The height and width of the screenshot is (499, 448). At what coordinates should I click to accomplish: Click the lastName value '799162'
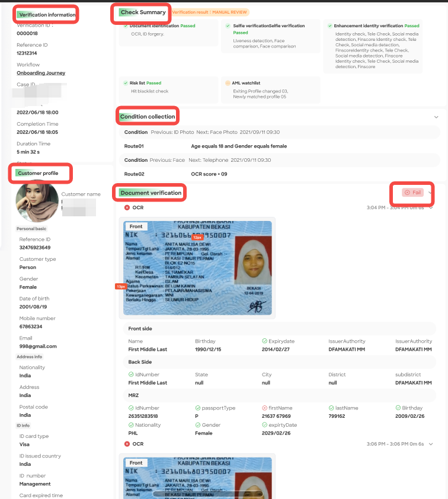point(337,416)
